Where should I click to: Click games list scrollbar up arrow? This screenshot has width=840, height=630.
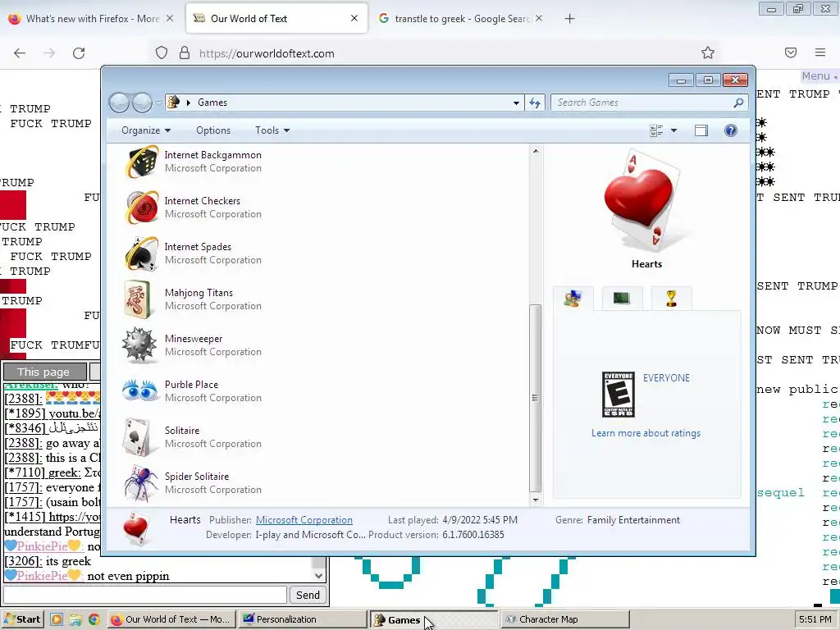coord(535,152)
